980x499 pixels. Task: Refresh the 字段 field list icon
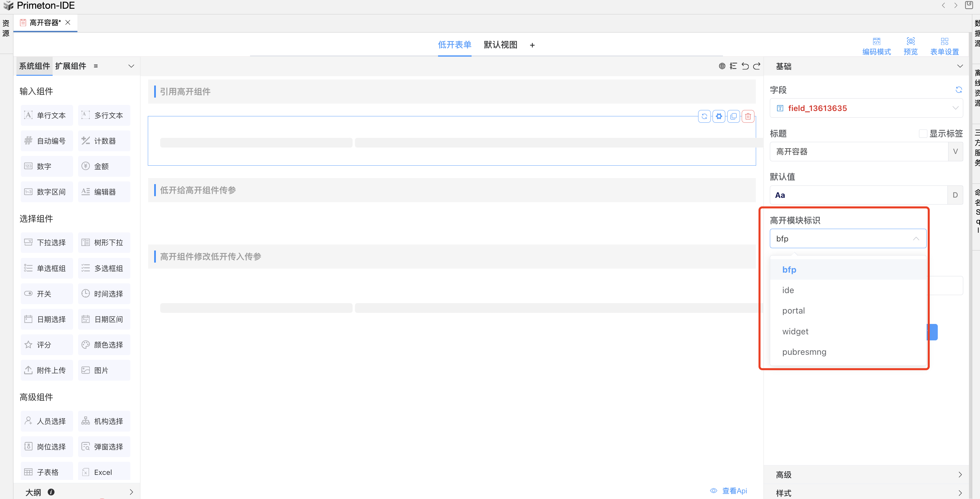click(958, 90)
